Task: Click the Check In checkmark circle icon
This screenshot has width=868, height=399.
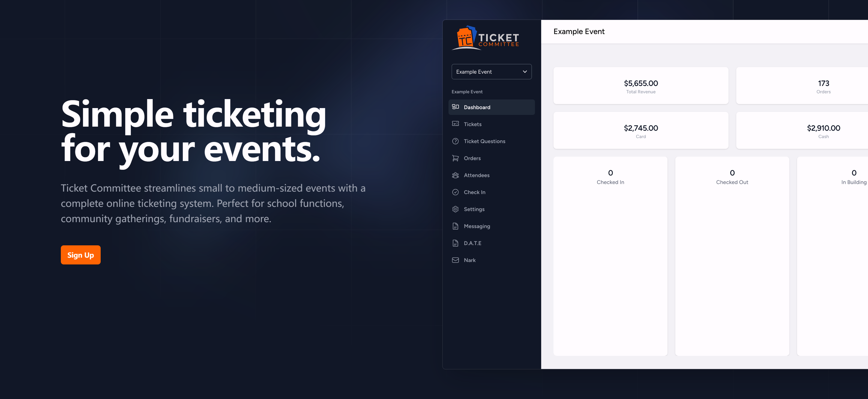Action: pyautogui.click(x=455, y=192)
